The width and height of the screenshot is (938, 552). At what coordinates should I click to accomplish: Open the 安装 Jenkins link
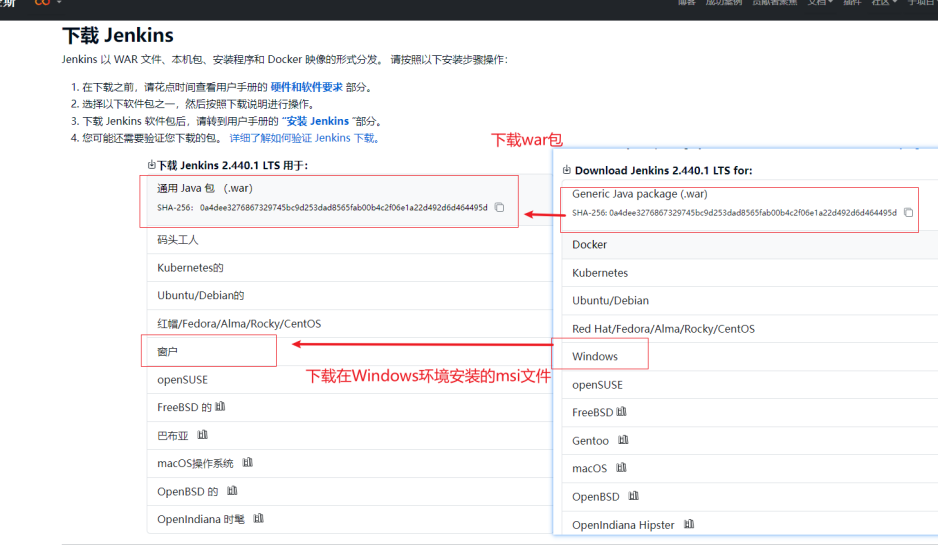[x=317, y=121]
